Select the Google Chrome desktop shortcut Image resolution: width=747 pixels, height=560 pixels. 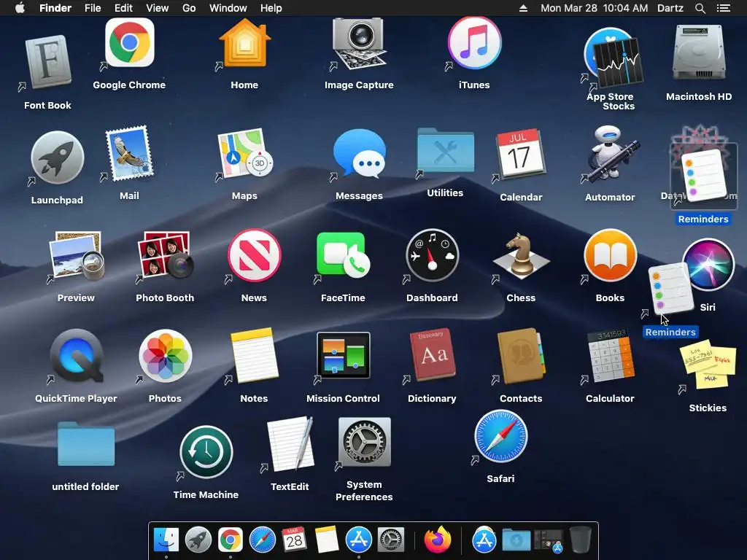click(x=130, y=43)
